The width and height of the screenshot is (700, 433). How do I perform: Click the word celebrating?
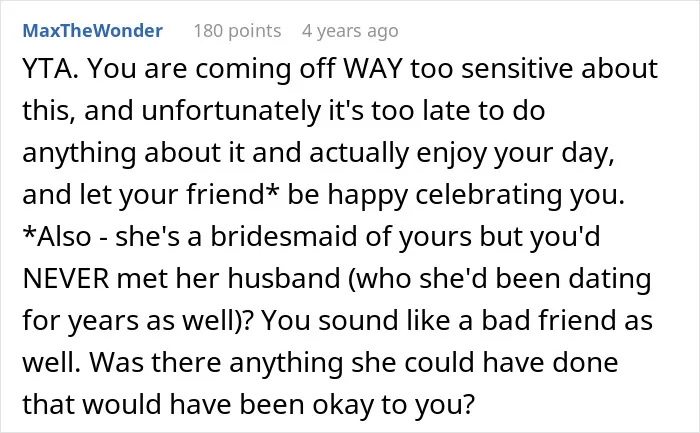pyautogui.click(x=488, y=196)
